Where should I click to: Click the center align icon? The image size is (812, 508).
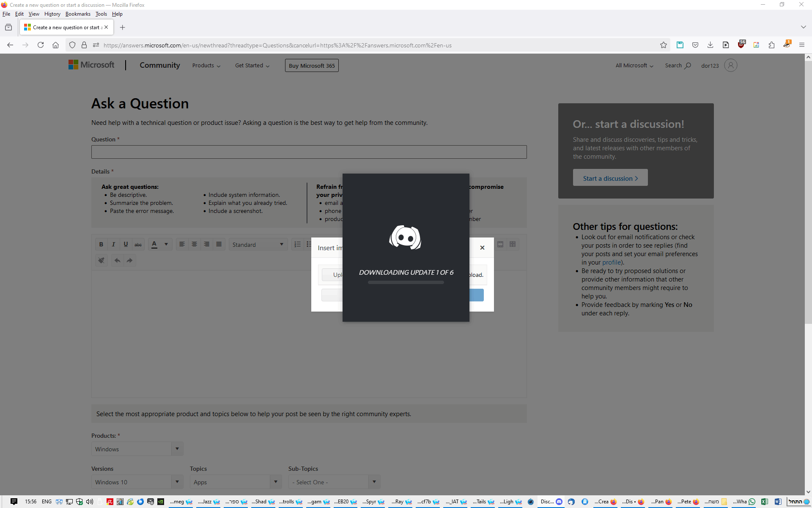click(x=194, y=244)
